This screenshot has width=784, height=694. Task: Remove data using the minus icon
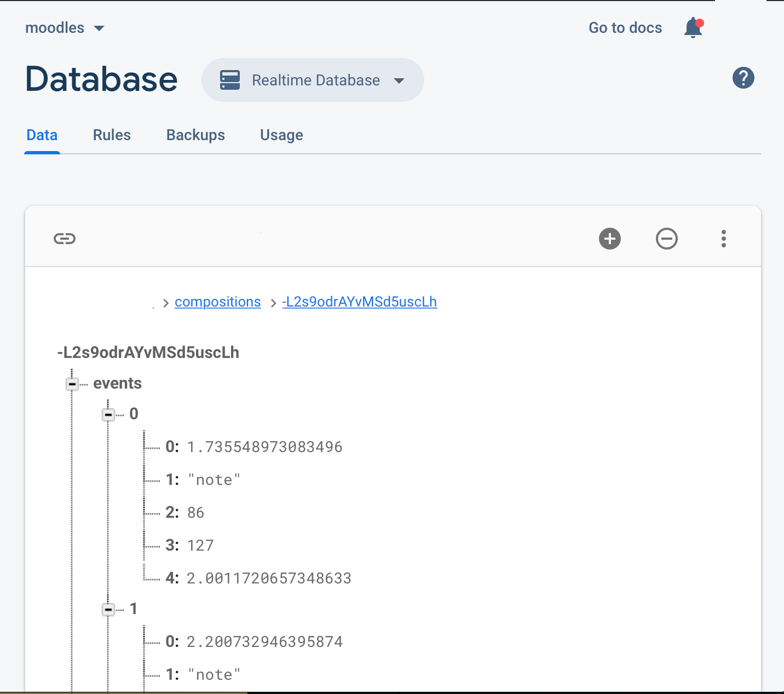667,239
